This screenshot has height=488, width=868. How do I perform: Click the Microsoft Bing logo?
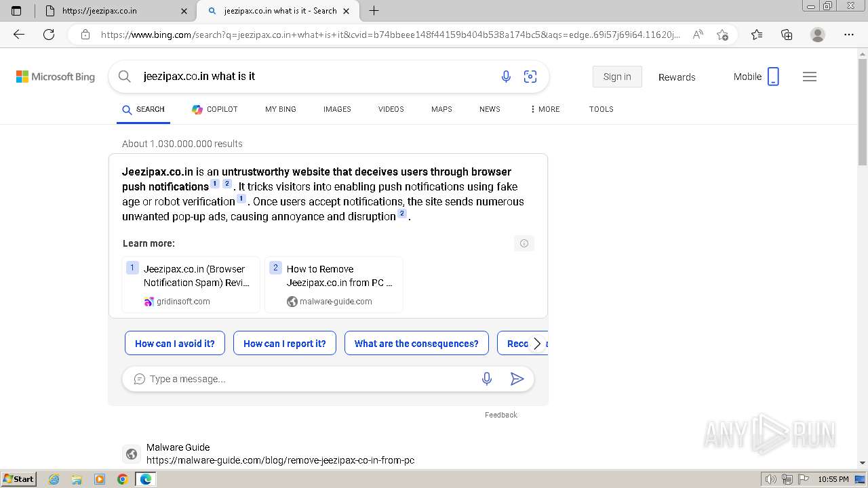56,77
